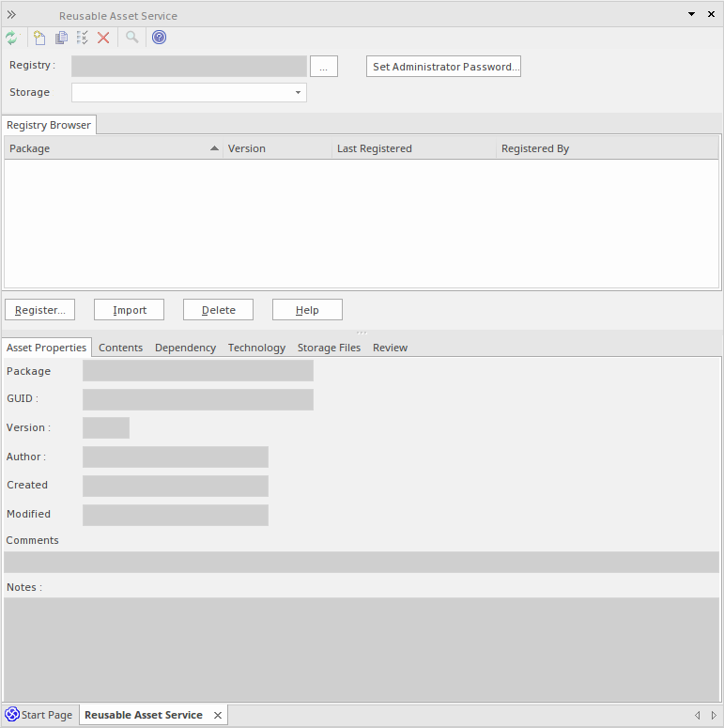
Task: Click the red X delete toolbar icon
Action: (x=103, y=38)
